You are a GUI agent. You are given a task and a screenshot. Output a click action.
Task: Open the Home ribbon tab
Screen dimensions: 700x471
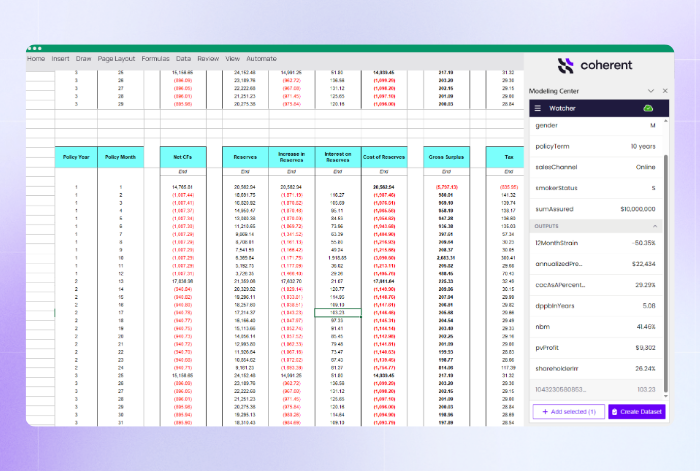(x=36, y=59)
